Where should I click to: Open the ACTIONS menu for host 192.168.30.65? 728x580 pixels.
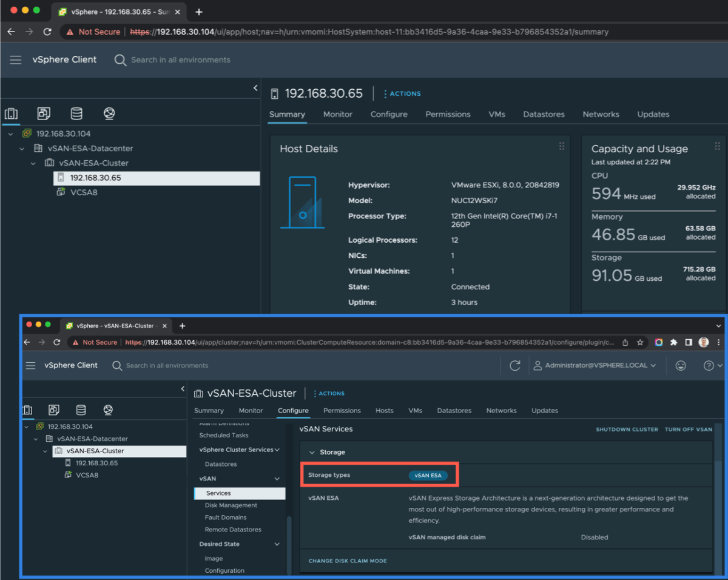click(x=402, y=93)
